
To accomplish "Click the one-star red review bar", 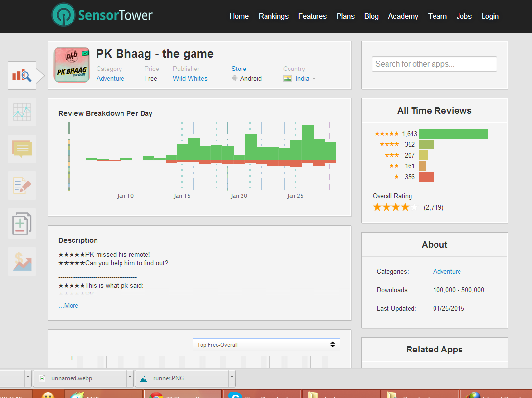I will tap(427, 177).
